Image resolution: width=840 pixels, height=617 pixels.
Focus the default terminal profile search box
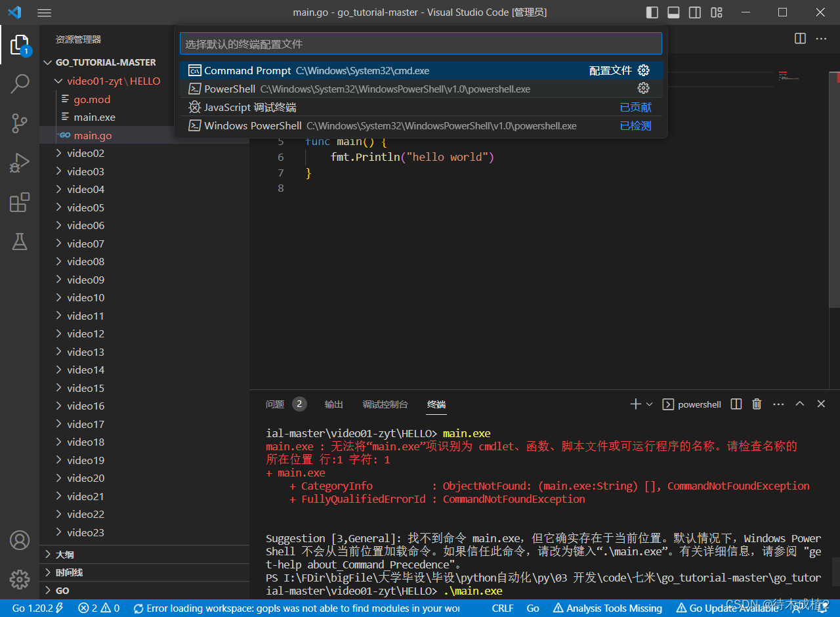[421, 44]
